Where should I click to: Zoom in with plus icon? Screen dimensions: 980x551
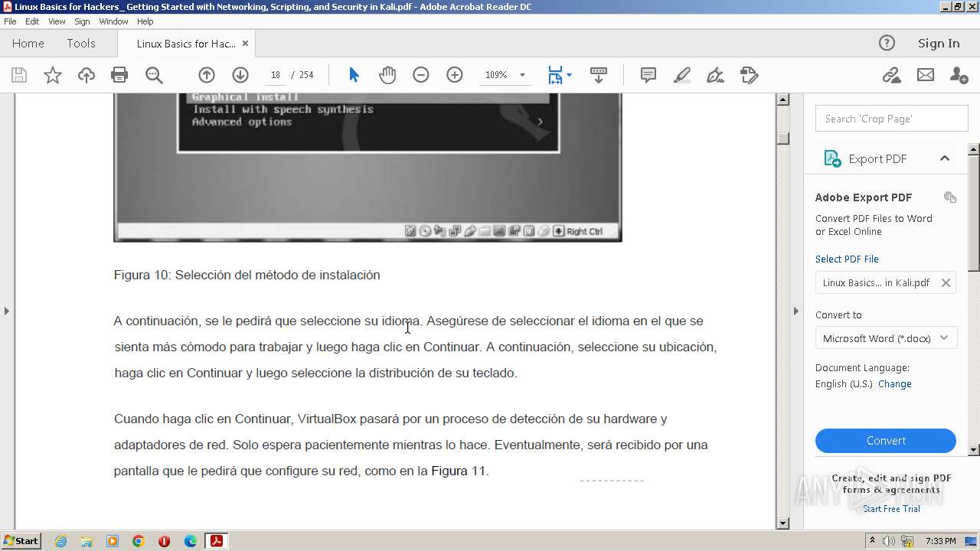[455, 75]
